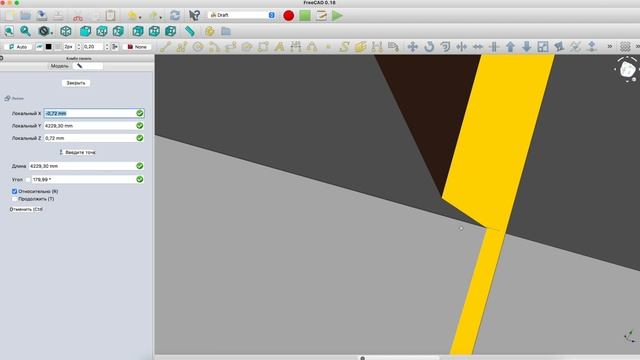Image resolution: width=640 pixels, height=360 pixels.
Task: Select the Draft Polygon tool
Action: coord(247,47)
